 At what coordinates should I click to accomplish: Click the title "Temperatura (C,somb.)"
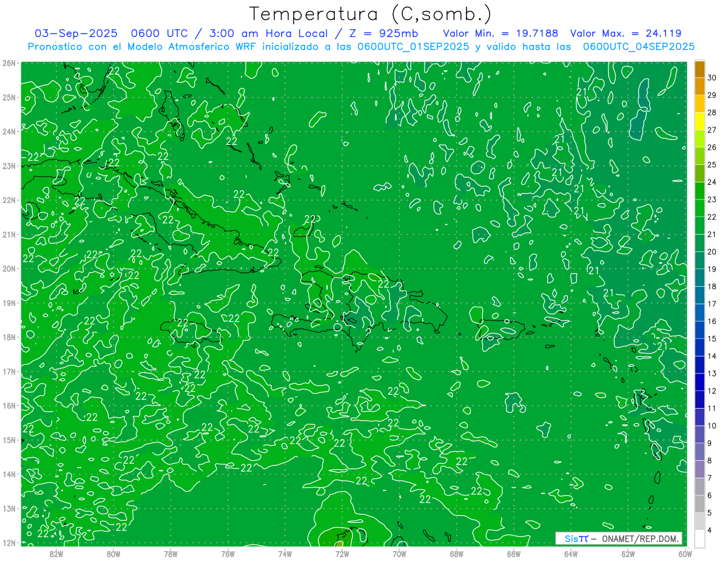[371, 14]
